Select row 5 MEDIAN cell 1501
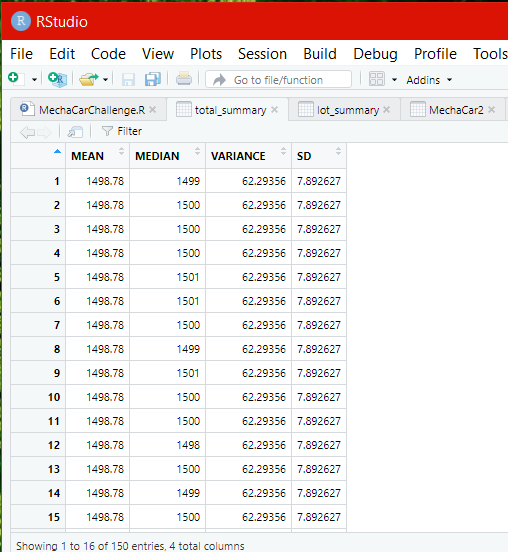This screenshot has height=552, width=508. pos(168,277)
